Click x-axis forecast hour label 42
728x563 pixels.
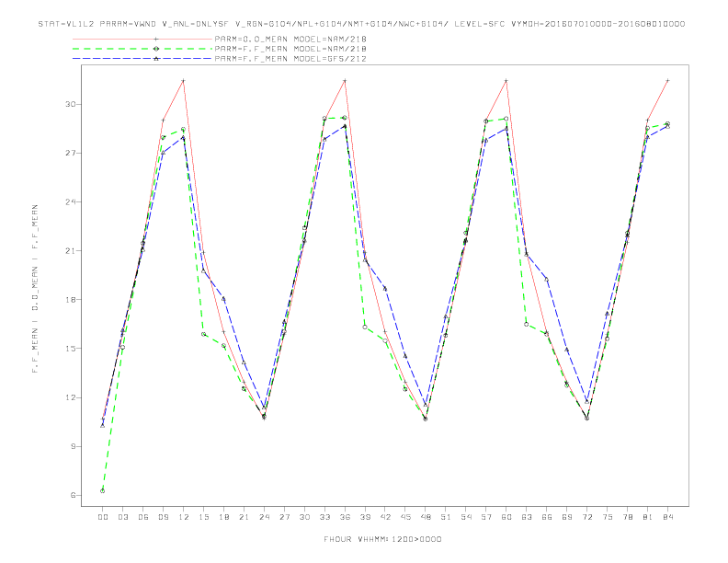coord(385,517)
